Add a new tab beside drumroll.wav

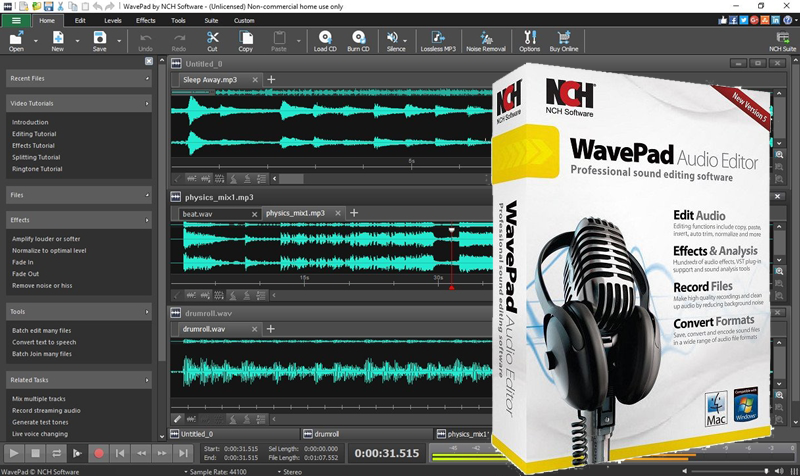[x=271, y=329]
